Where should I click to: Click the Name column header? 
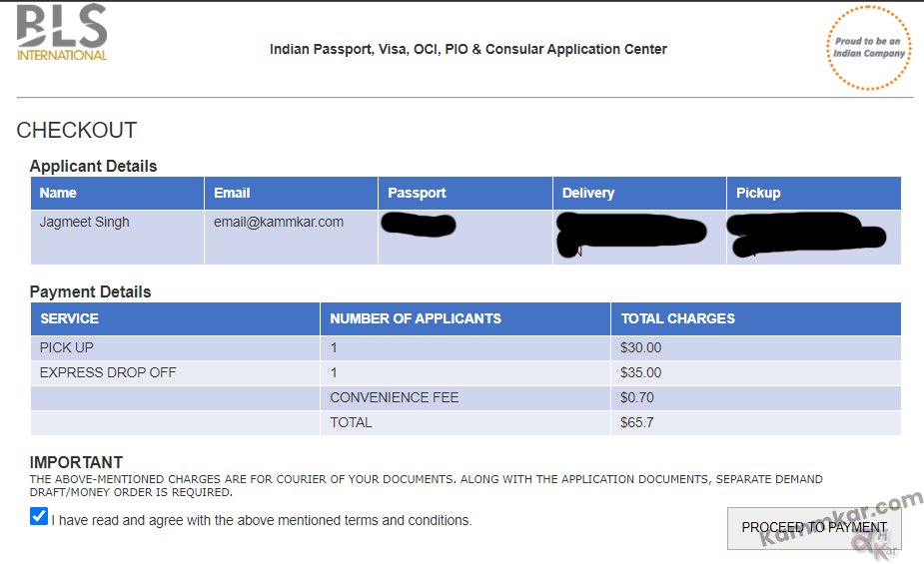tap(117, 193)
